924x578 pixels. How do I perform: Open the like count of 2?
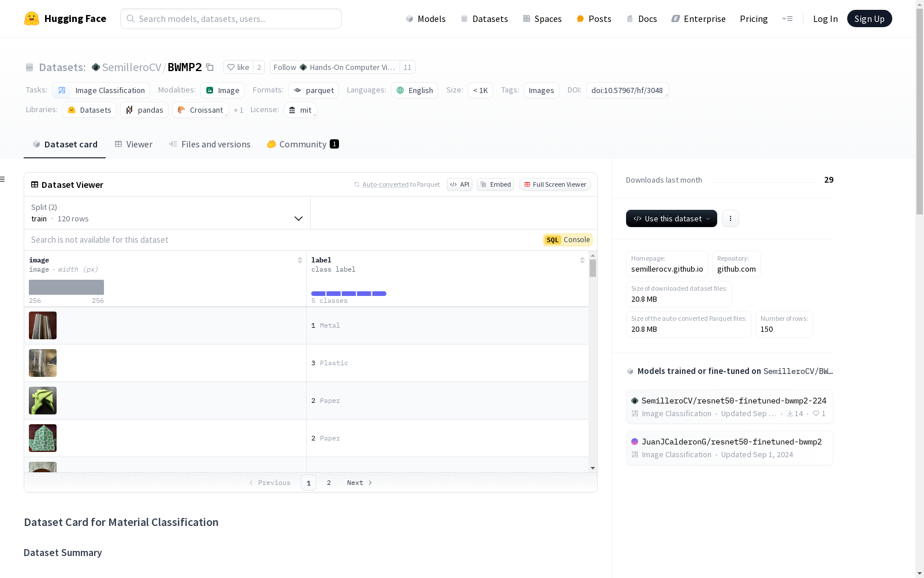click(259, 68)
